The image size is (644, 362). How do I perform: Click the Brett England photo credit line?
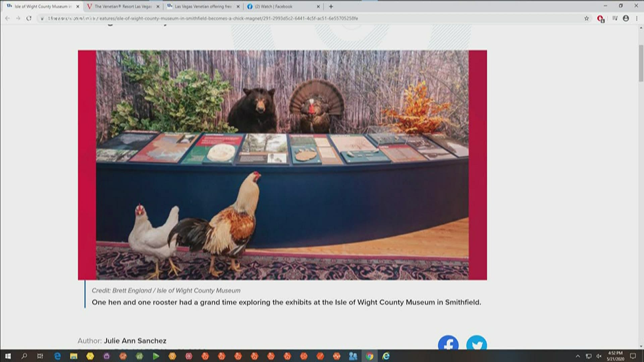(x=166, y=291)
